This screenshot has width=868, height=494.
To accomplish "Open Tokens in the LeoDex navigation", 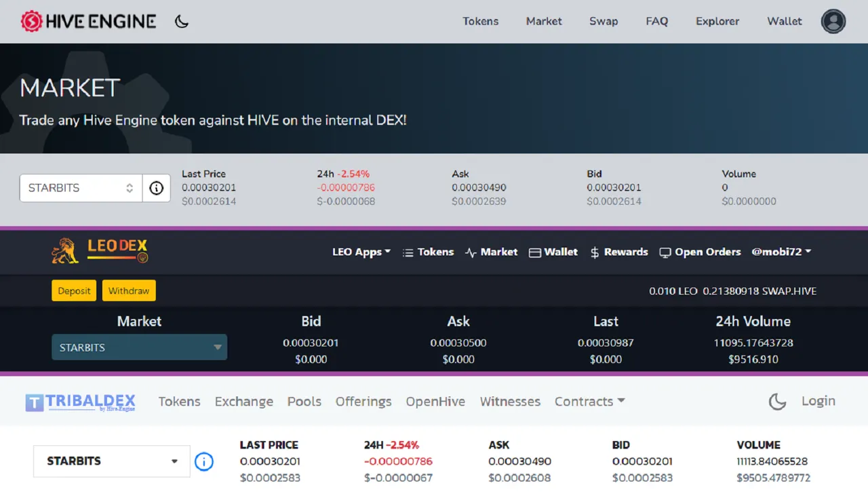I will pyautogui.click(x=435, y=252).
